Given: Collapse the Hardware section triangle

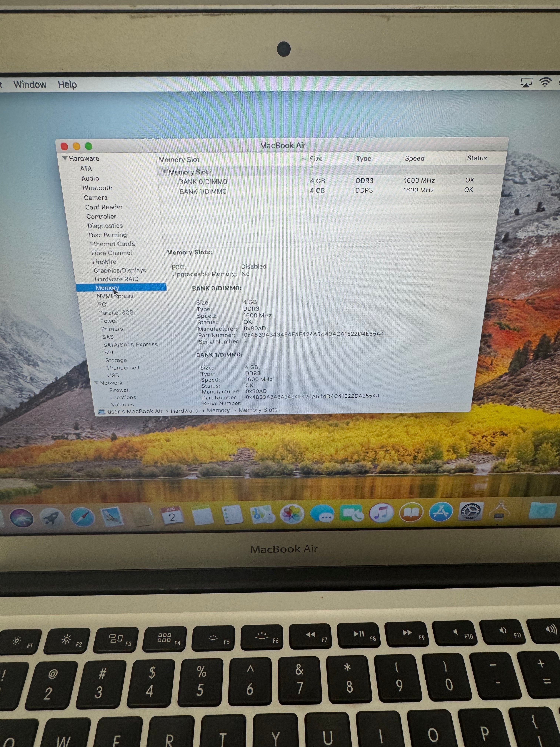Looking at the screenshot, I should (64, 158).
